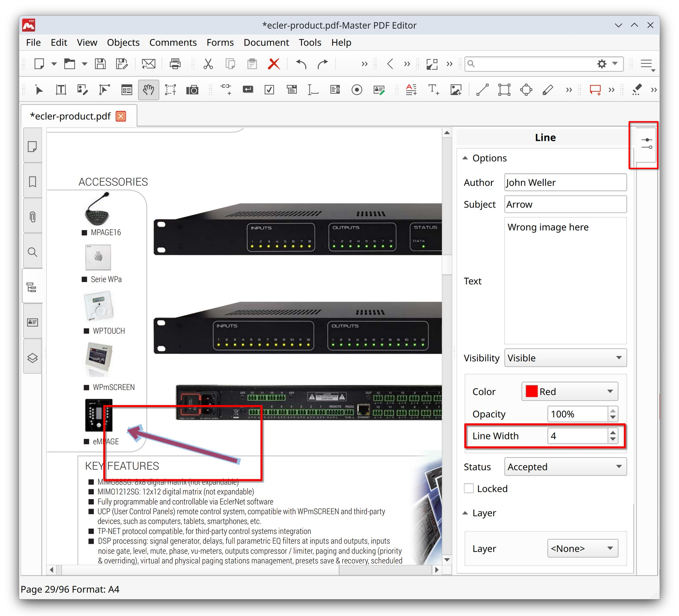
Task: Open the Document menu
Action: click(266, 42)
